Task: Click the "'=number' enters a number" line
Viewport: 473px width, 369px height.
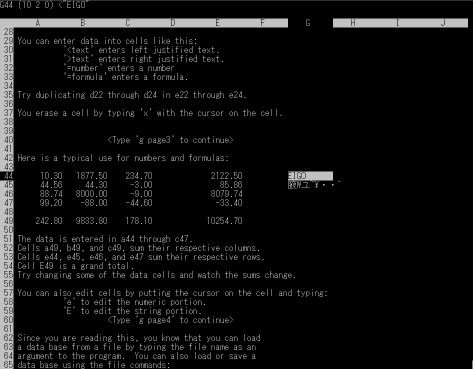Action: 119,68
